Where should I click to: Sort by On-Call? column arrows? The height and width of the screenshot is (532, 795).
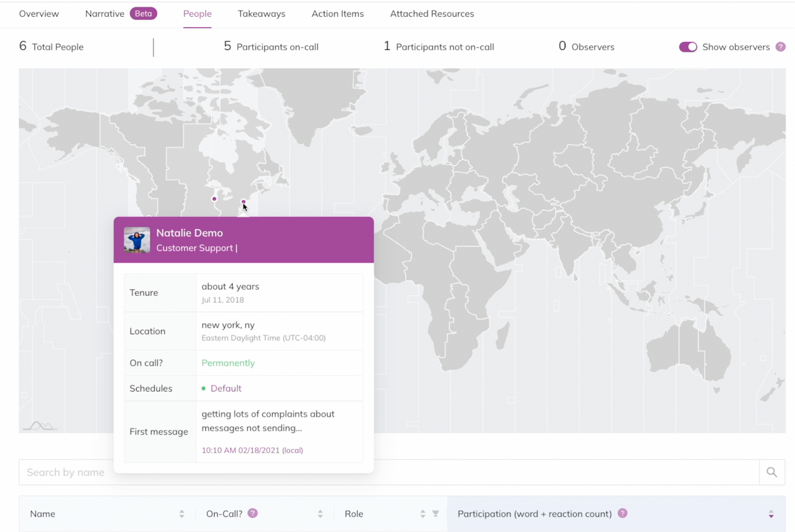tap(320, 514)
